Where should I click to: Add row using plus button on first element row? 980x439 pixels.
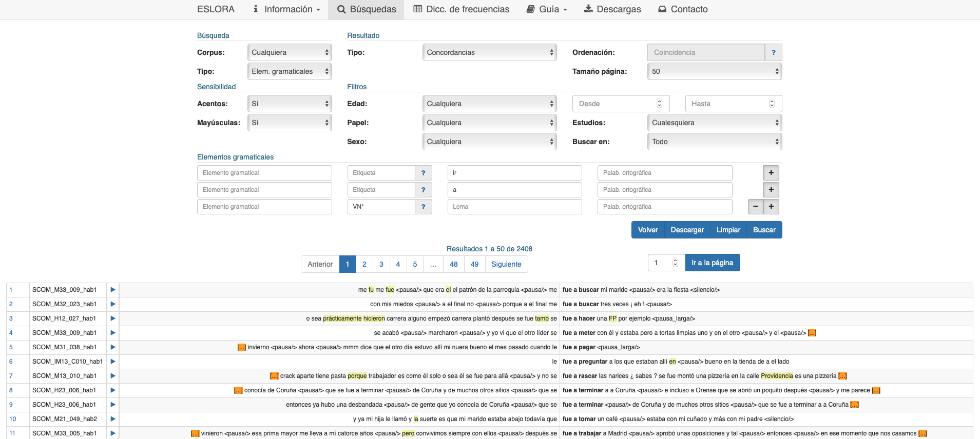(771, 173)
